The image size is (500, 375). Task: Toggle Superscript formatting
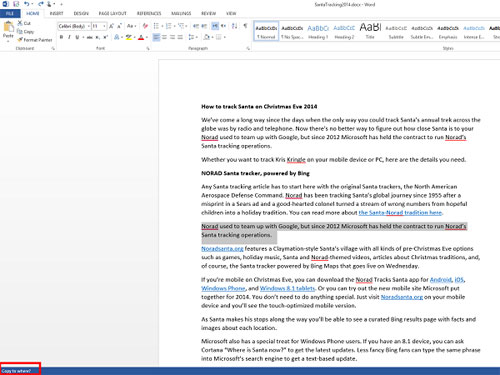[x=105, y=37]
